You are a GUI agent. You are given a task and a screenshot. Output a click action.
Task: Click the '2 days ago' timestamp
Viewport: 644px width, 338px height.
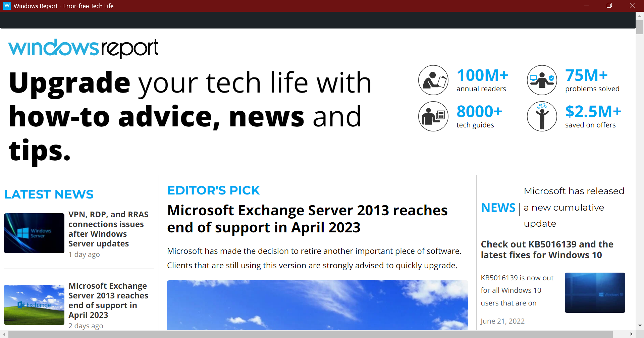tap(86, 326)
